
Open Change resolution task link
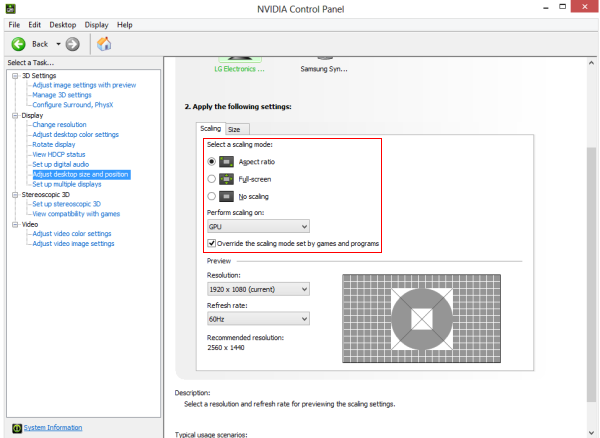59,125
